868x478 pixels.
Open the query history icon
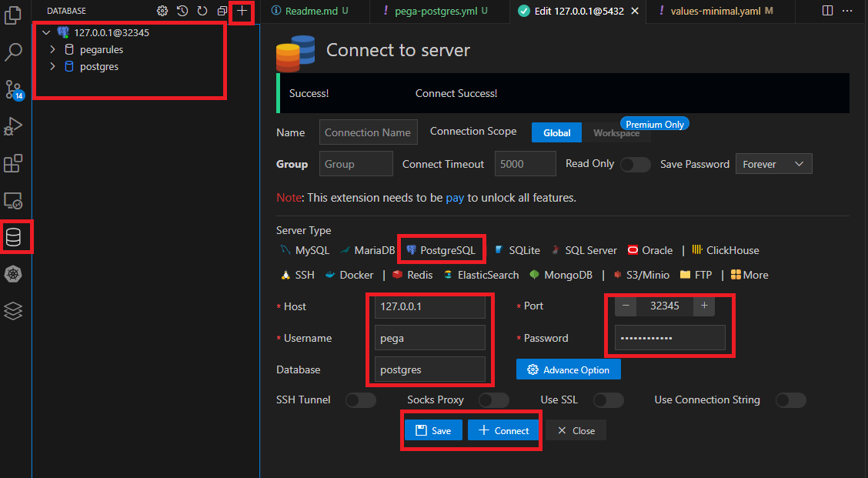pos(182,11)
